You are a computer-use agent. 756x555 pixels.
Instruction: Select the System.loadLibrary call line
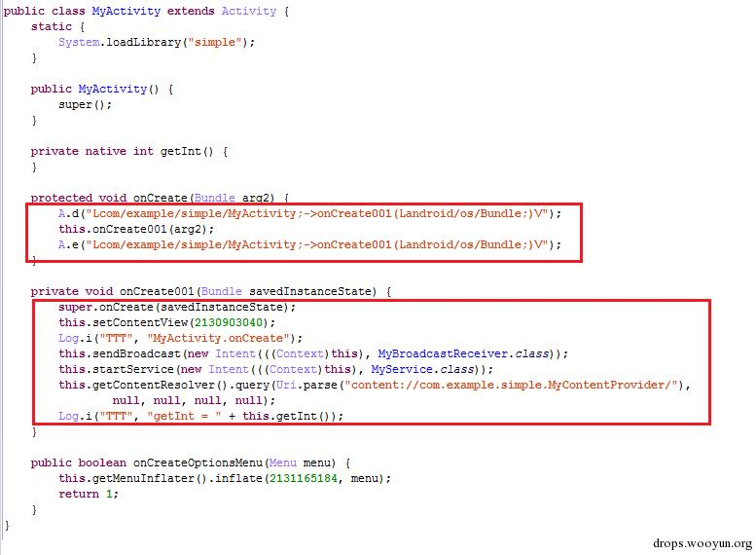(157, 43)
